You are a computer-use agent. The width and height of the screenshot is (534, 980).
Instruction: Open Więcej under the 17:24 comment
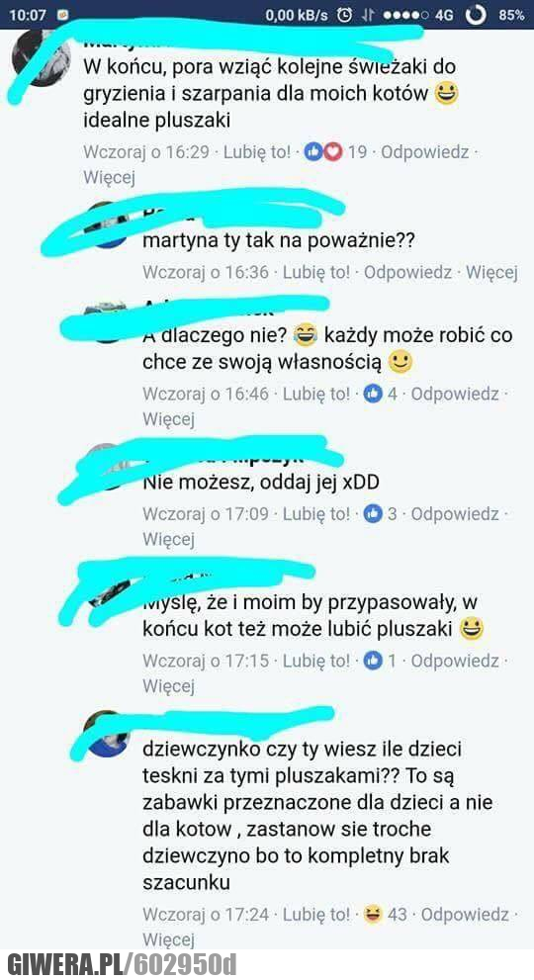169,939
